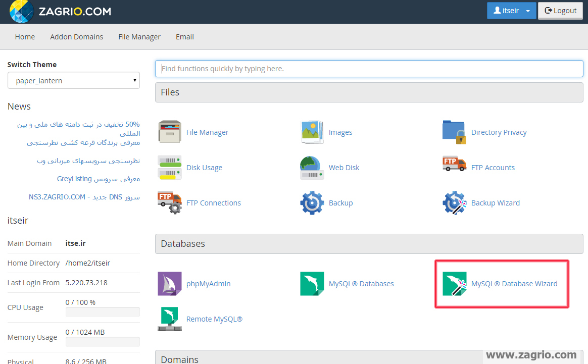The image size is (588, 364).
Task: Click the Zagrio globe logo
Action: pos(22,11)
